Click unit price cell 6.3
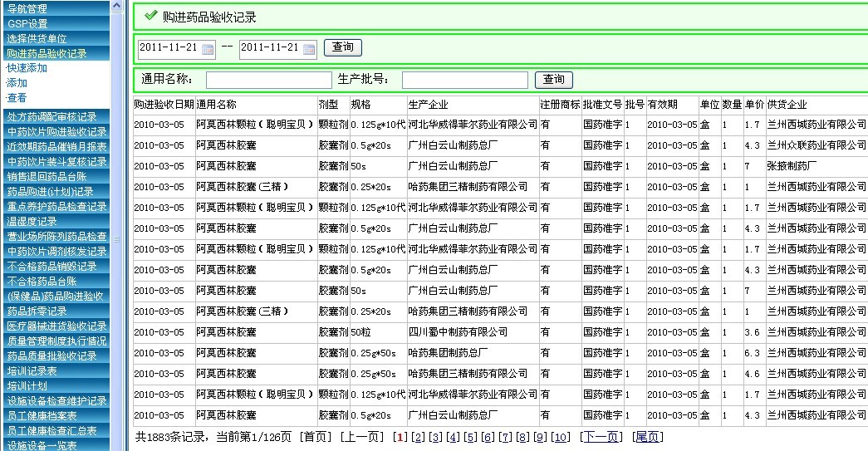Screen dimensions: 868x451 [753, 353]
